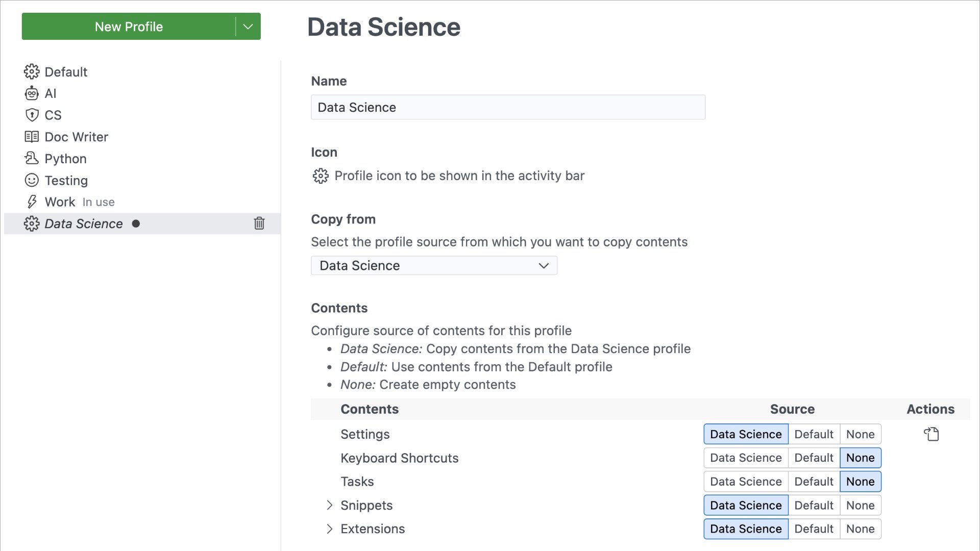Click the Default profile gear icon
The height and width of the screenshot is (551, 980).
(x=32, y=72)
